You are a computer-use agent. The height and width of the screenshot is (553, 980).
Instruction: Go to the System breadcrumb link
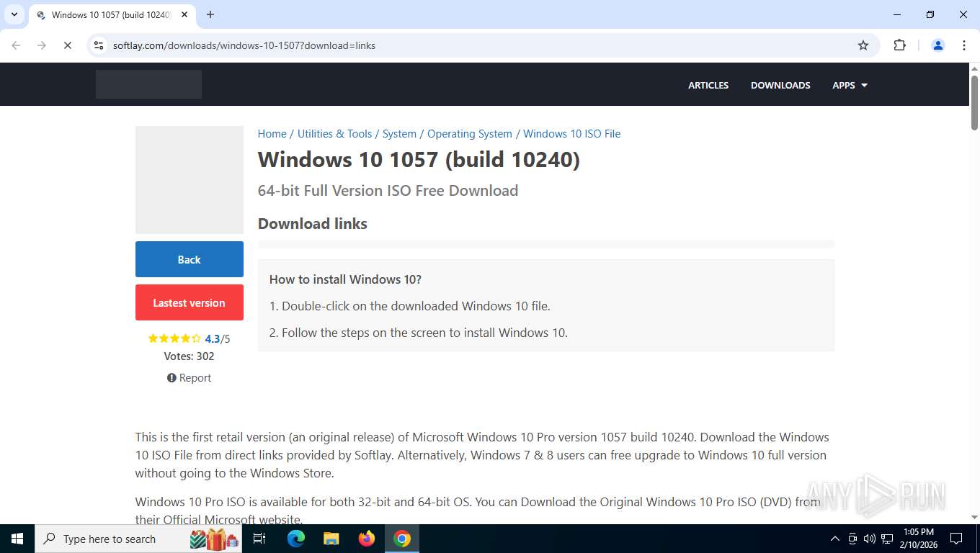click(399, 134)
